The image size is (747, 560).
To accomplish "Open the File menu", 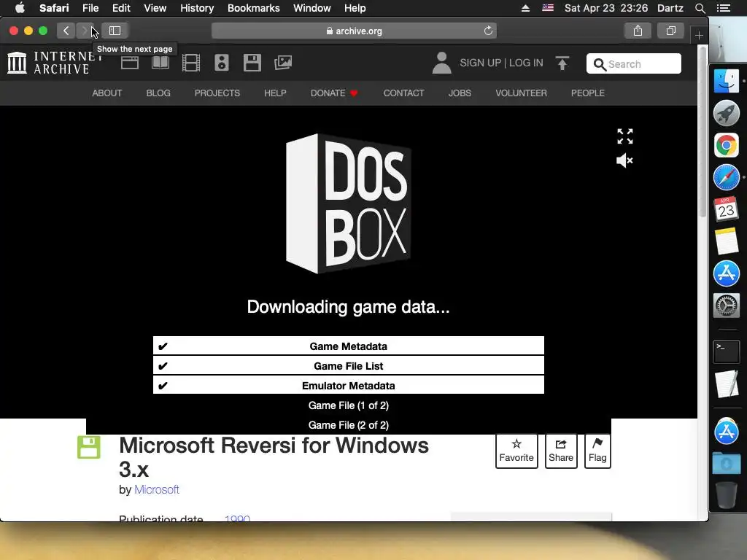I will pos(90,8).
